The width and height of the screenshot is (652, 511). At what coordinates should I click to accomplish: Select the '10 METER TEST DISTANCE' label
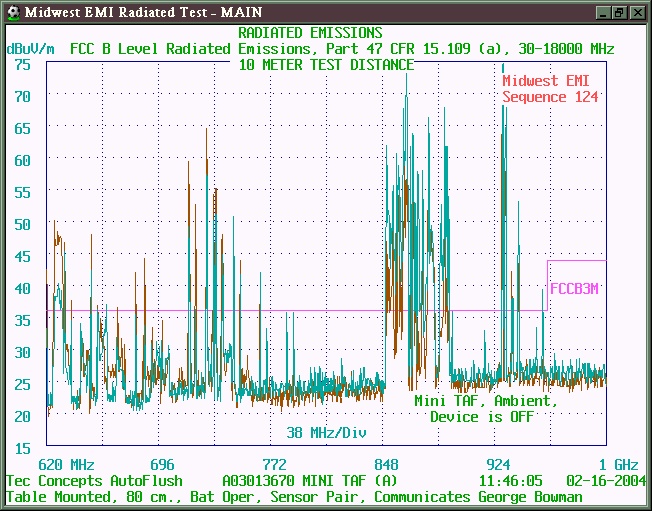[326, 65]
